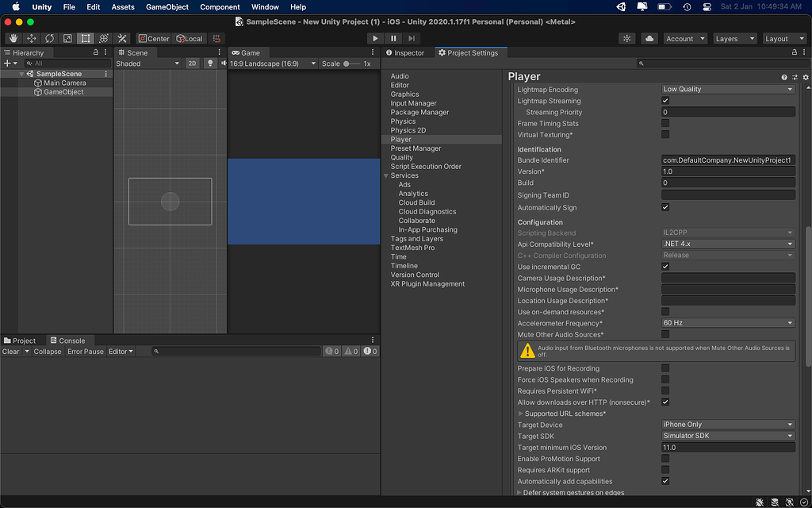Screen dimensions: 812x508
Task: Select the Hand tool in toolbar
Action: pos(13,38)
